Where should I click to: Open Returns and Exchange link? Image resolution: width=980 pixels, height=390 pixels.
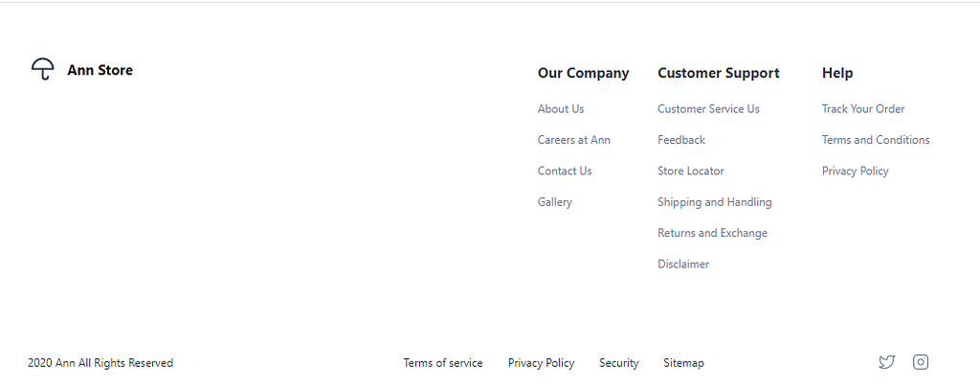[x=712, y=233]
